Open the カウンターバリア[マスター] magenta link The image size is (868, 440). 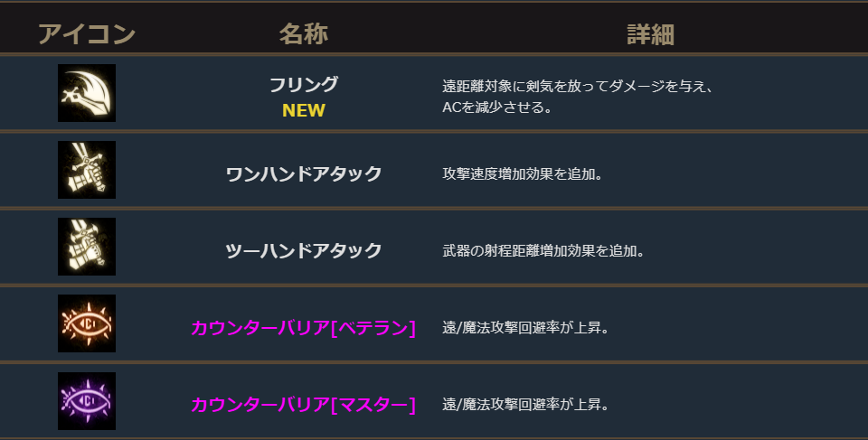303,404
